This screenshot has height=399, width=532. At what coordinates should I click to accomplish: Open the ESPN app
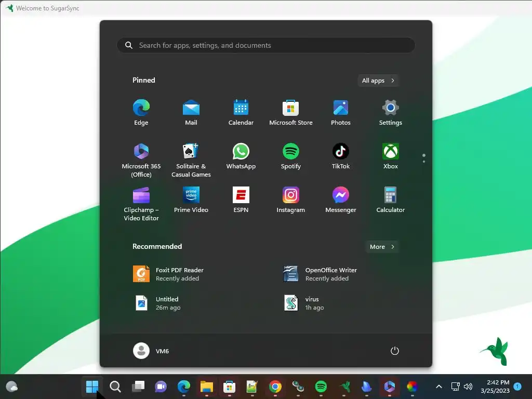241,200
